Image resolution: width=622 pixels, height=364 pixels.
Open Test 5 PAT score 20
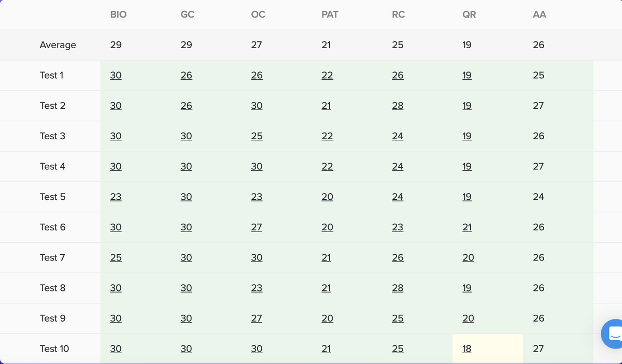(327, 197)
